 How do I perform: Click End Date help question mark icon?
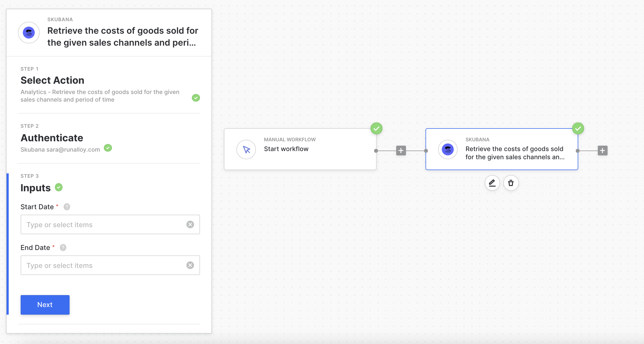(63, 248)
